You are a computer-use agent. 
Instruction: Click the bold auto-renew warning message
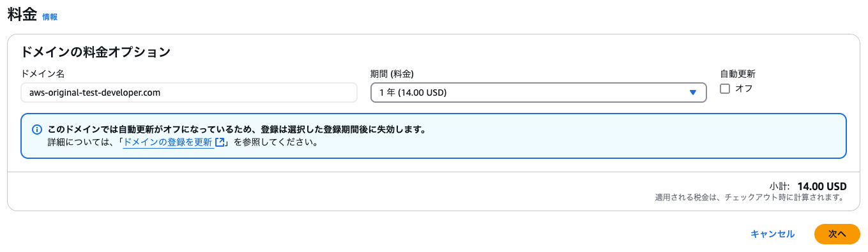[237, 130]
